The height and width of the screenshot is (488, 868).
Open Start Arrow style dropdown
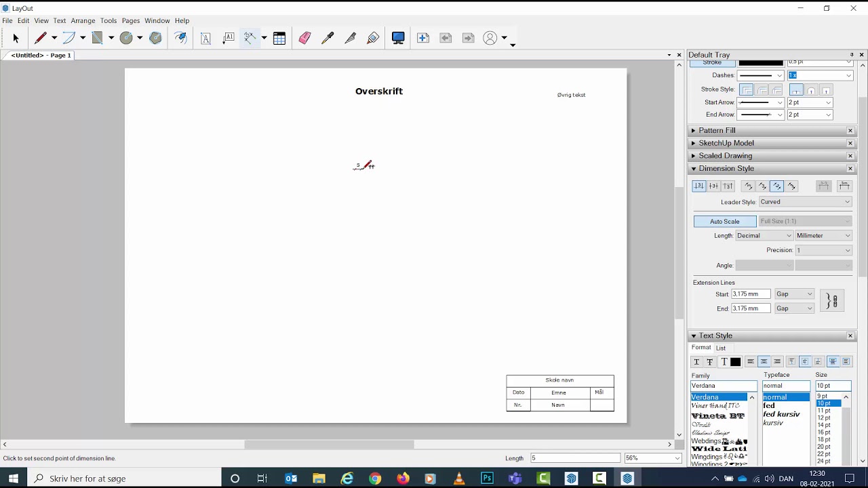point(761,102)
